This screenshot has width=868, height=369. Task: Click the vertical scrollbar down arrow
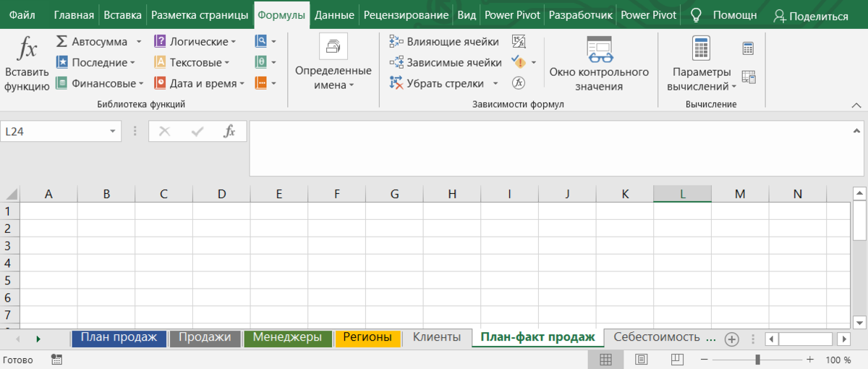[859, 322]
